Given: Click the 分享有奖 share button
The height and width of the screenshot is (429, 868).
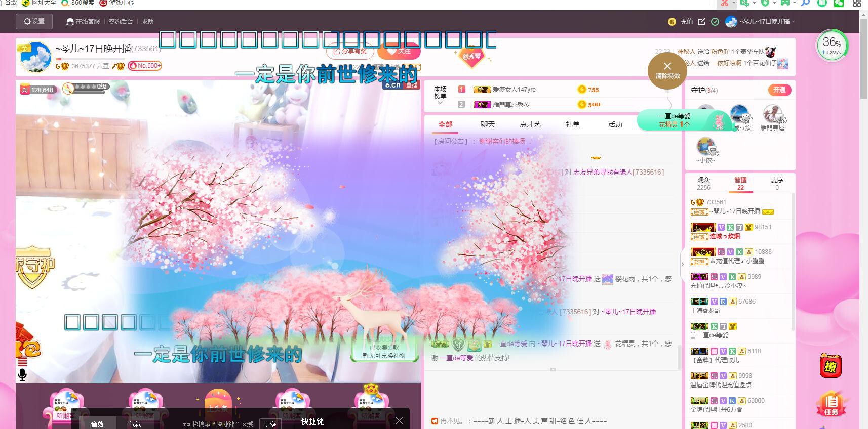Looking at the screenshot, I should 350,51.
